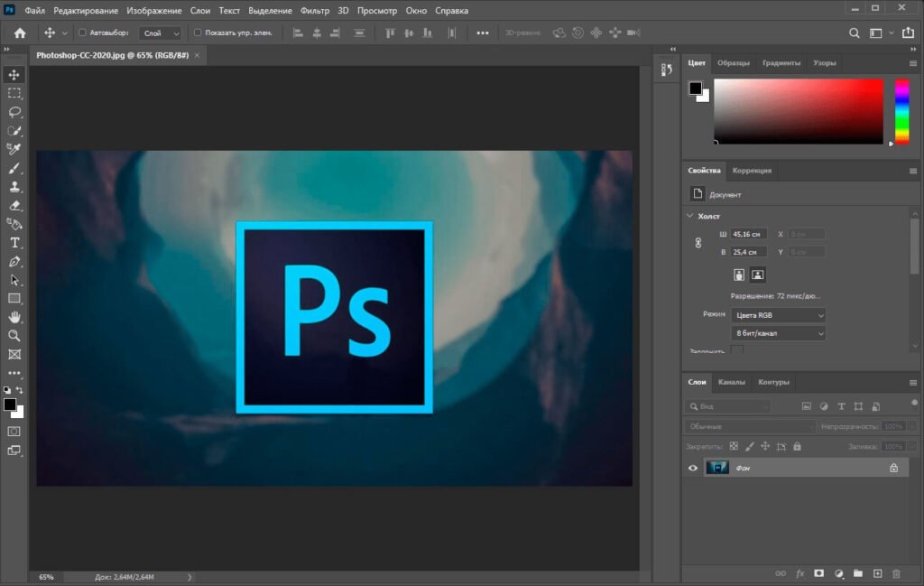Toggle lock transparent pixels
This screenshot has width=924, height=586.
click(734, 446)
